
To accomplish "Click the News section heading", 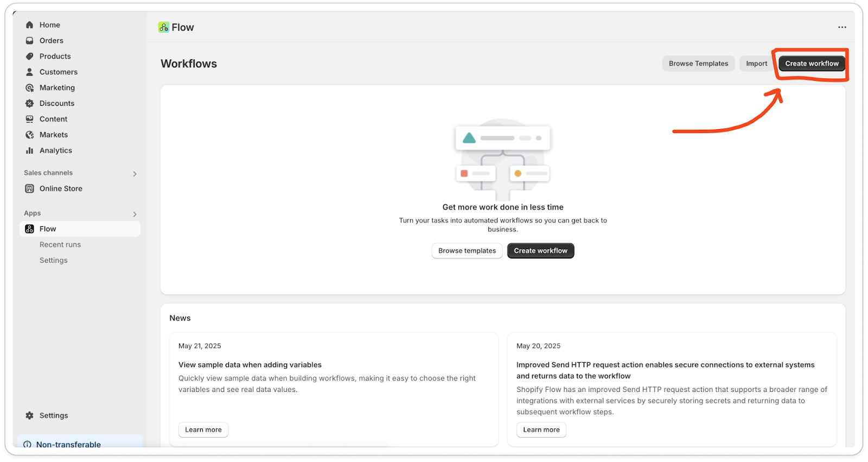I will point(180,318).
